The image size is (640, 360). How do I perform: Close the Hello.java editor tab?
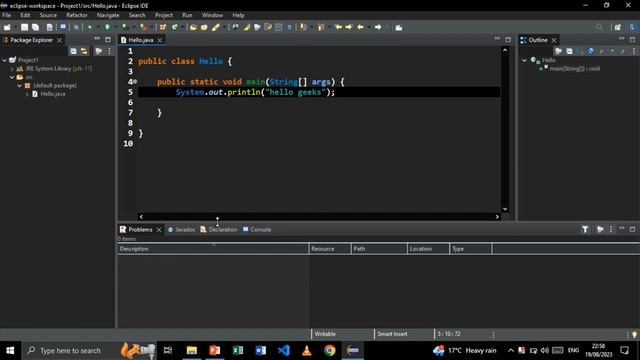(160, 40)
